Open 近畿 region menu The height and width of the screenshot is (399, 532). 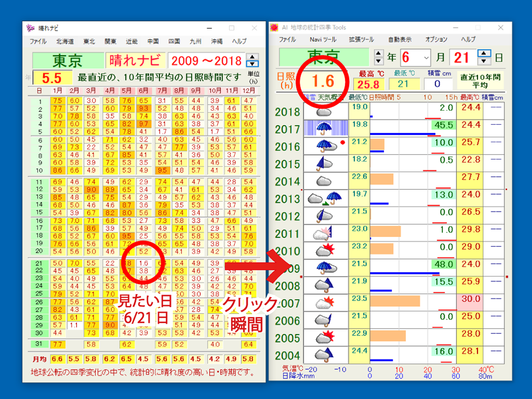pyautogui.click(x=132, y=41)
